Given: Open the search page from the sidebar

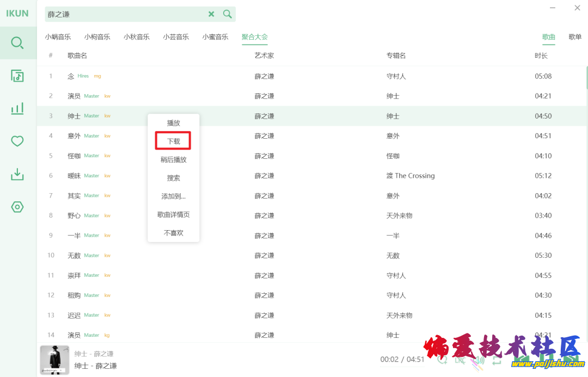Looking at the screenshot, I should [x=17, y=43].
